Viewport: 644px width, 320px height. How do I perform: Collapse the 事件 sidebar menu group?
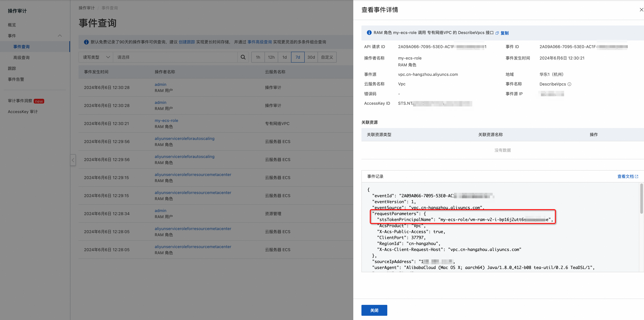pos(60,36)
